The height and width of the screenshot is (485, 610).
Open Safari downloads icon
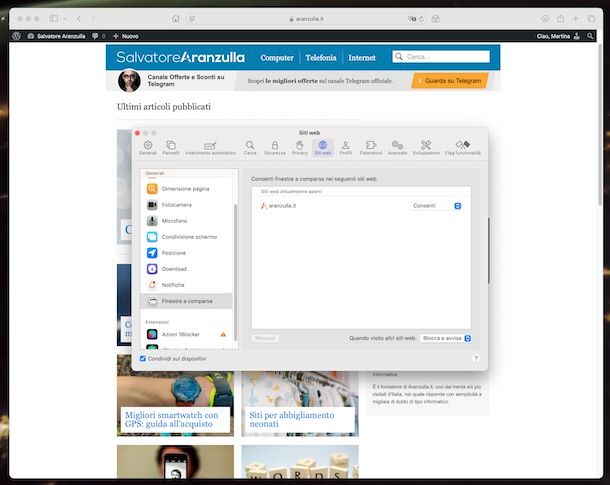(545, 18)
